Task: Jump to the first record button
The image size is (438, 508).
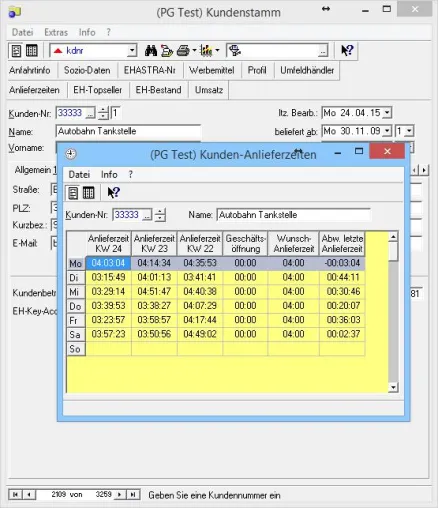Action: tap(15, 494)
